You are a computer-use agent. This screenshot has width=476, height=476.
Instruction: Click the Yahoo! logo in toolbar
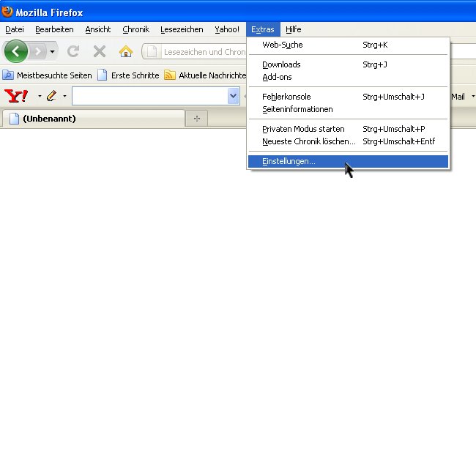click(x=16, y=96)
